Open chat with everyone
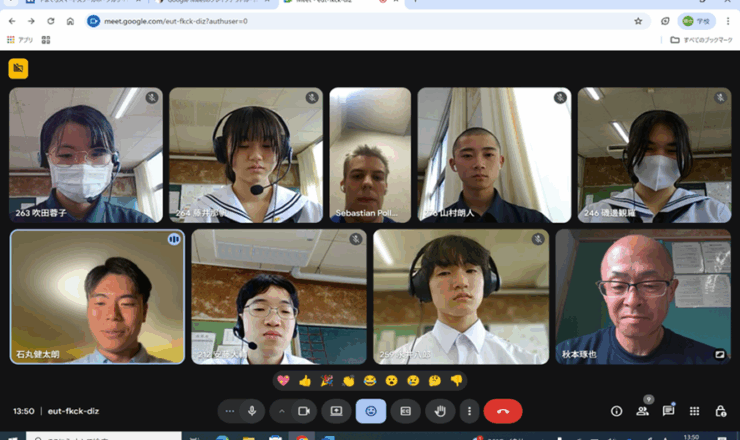The width and height of the screenshot is (740, 440). 668,411
